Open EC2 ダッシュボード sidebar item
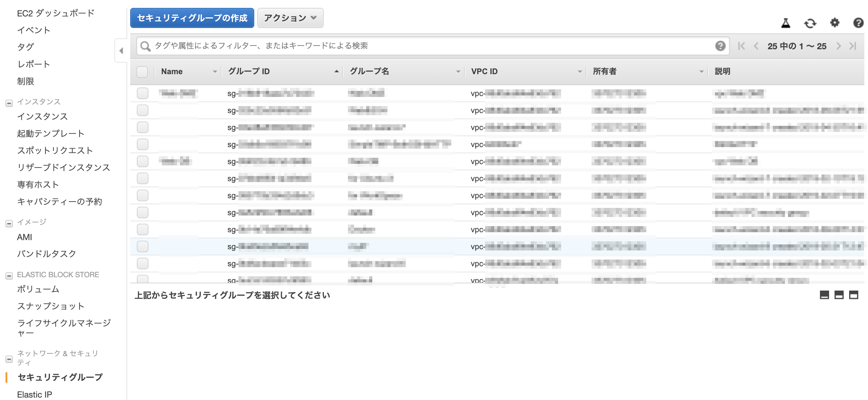Viewport: 868px width, 400px height. 56,13
